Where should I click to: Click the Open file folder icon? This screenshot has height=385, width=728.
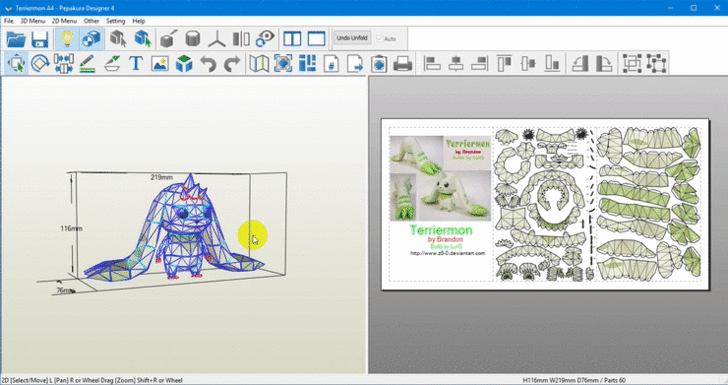(x=16, y=39)
